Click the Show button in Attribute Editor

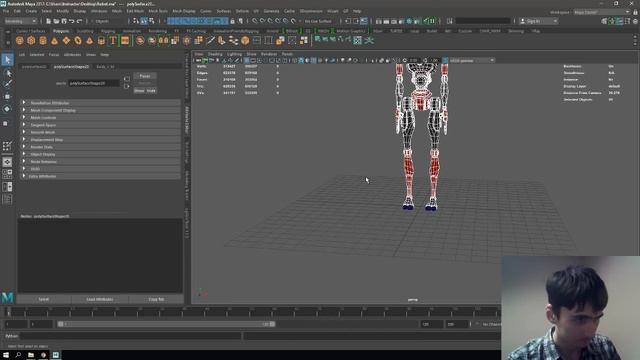140,91
